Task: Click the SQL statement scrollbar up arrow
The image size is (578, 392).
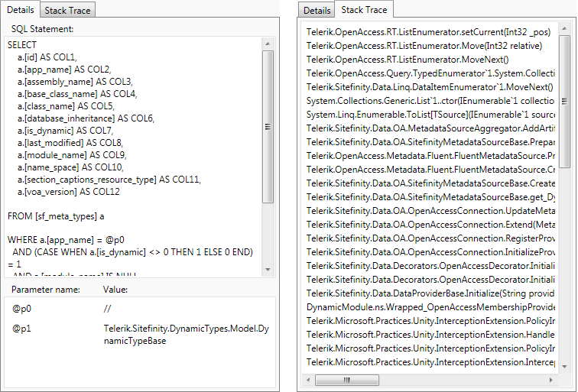Action: (x=268, y=44)
